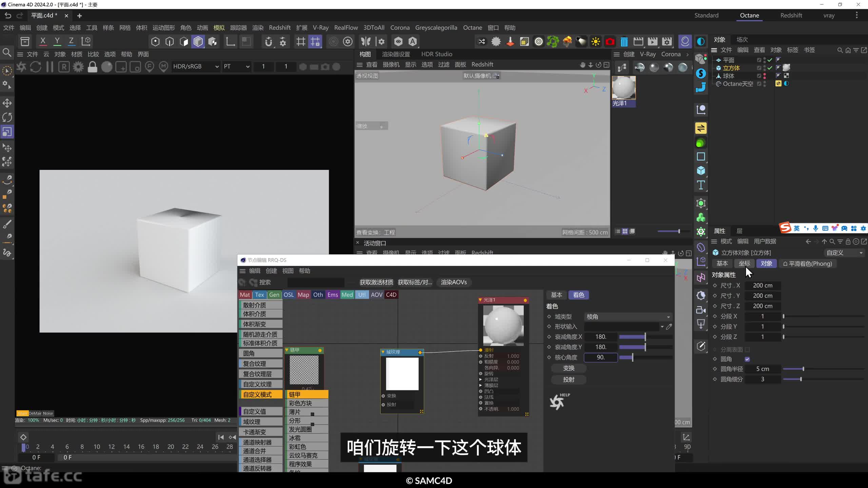Toggle the green checkmark of 立方体 object
The height and width of the screenshot is (488, 868).
tap(770, 68)
